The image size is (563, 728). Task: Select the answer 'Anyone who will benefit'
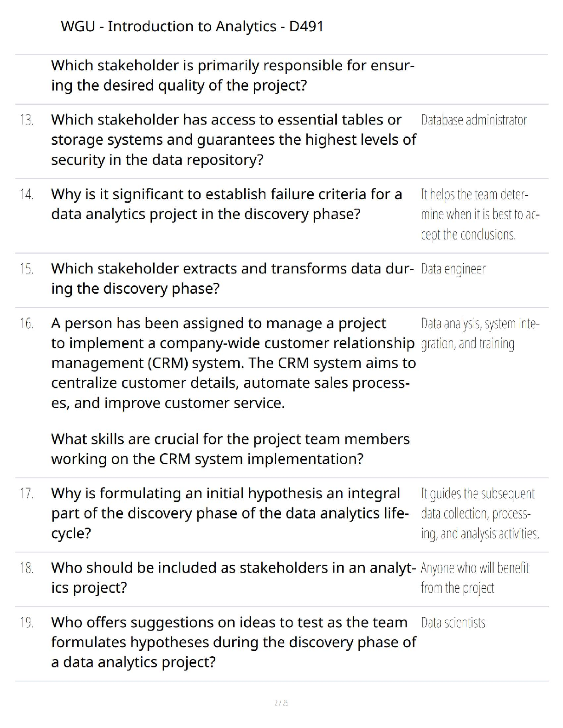coord(475,578)
